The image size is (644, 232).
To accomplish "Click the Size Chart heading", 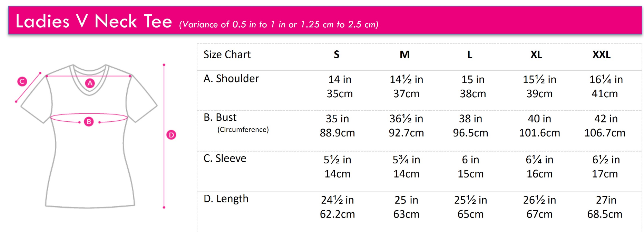I will pos(227,54).
